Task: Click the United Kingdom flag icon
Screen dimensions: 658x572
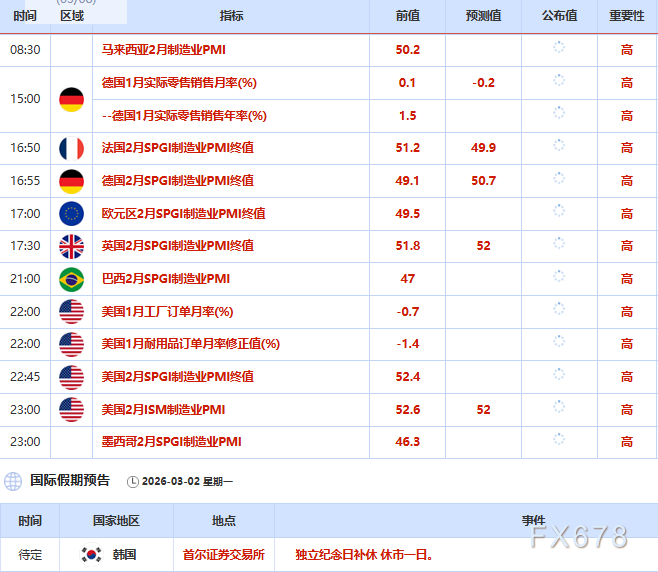Action: pyautogui.click(x=72, y=245)
